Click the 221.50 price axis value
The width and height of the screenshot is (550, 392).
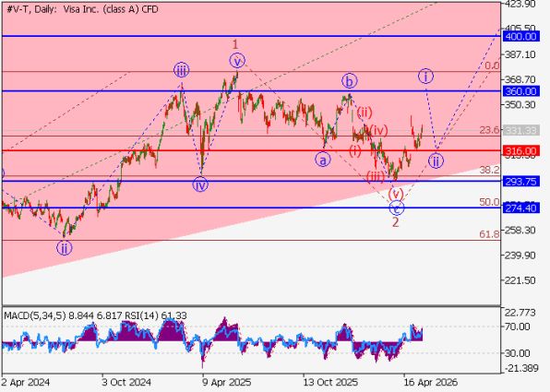[x=520, y=280]
